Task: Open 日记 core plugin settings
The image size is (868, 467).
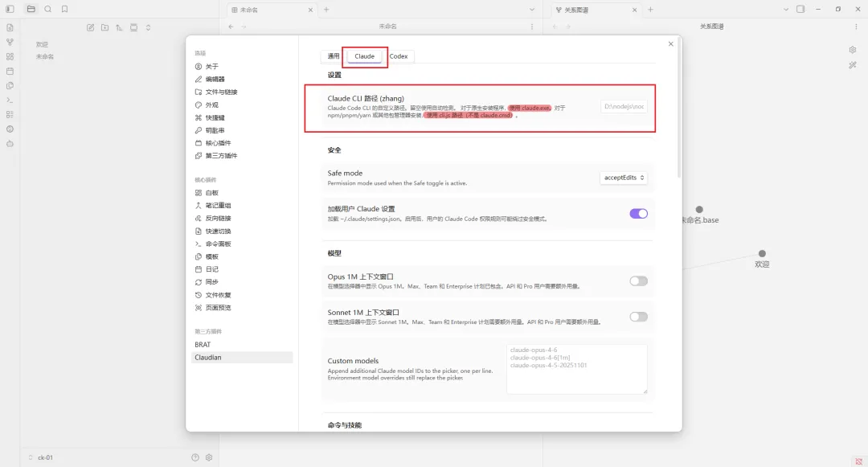Action: pyautogui.click(x=241, y=269)
